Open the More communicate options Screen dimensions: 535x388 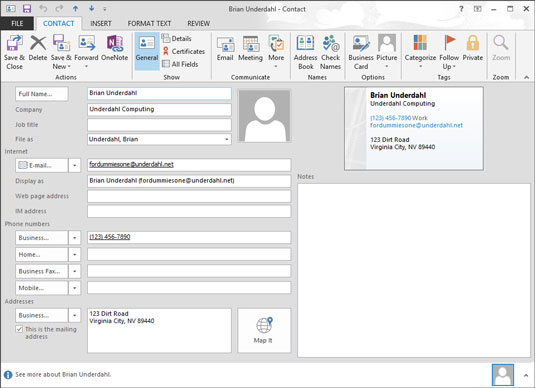coord(276,51)
